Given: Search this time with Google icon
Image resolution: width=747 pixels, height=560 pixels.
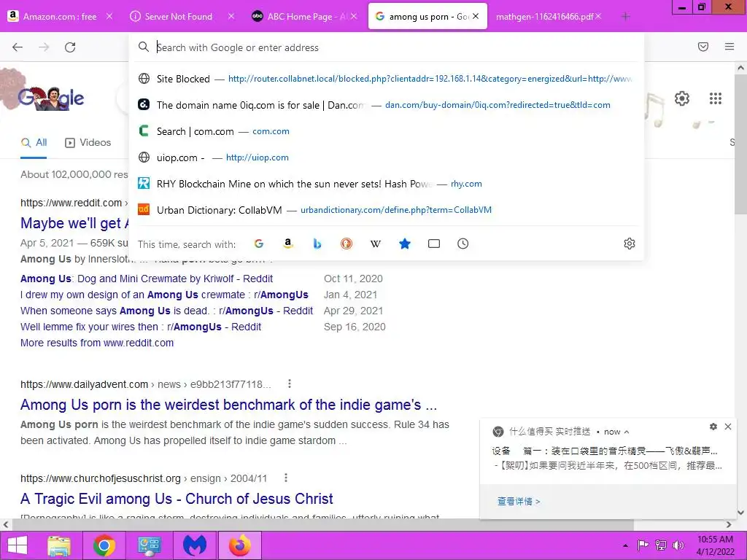Looking at the screenshot, I should pyautogui.click(x=259, y=244).
